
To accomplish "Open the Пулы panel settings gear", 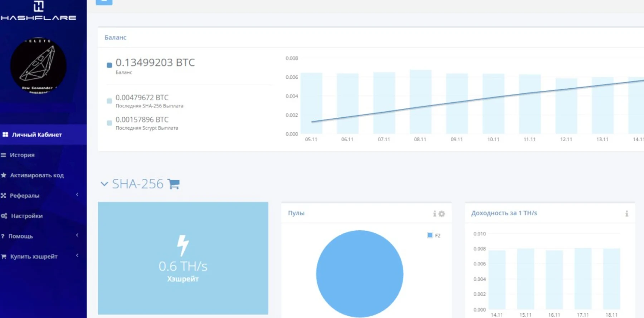I will pyautogui.click(x=442, y=214).
